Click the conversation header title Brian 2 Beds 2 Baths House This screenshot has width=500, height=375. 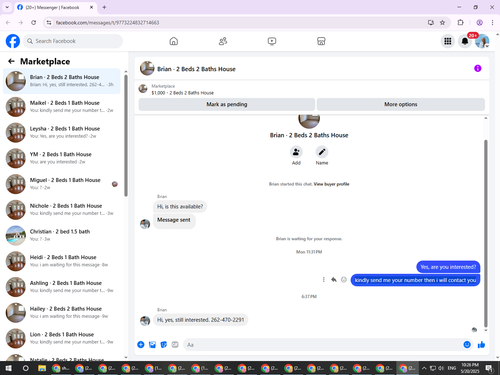pyautogui.click(x=196, y=69)
